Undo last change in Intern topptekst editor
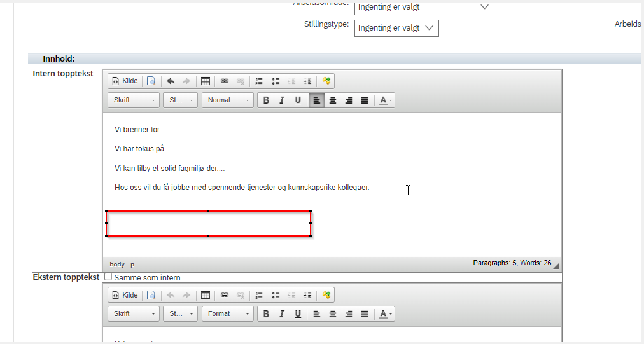Screen dimensions: 644x344 [x=171, y=81]
